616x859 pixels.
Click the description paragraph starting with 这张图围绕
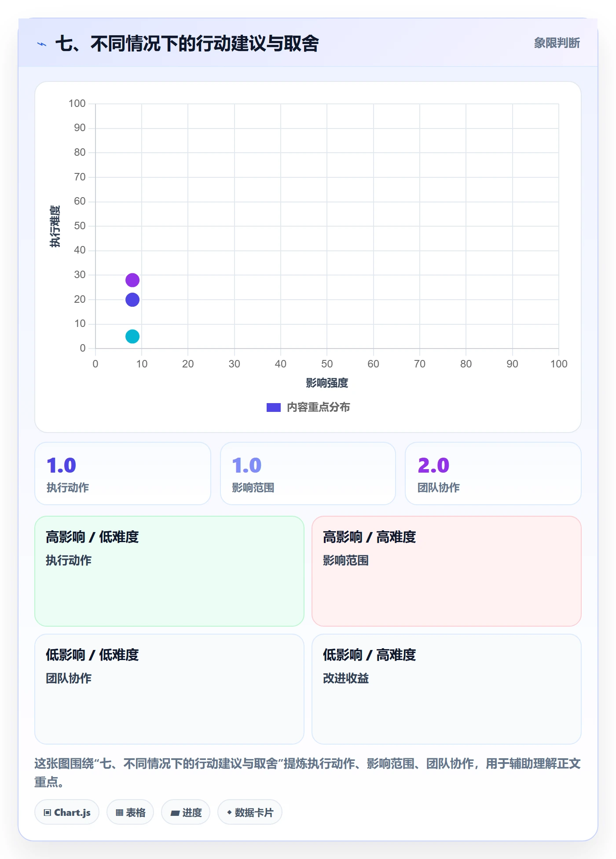(x=308, y=773)
